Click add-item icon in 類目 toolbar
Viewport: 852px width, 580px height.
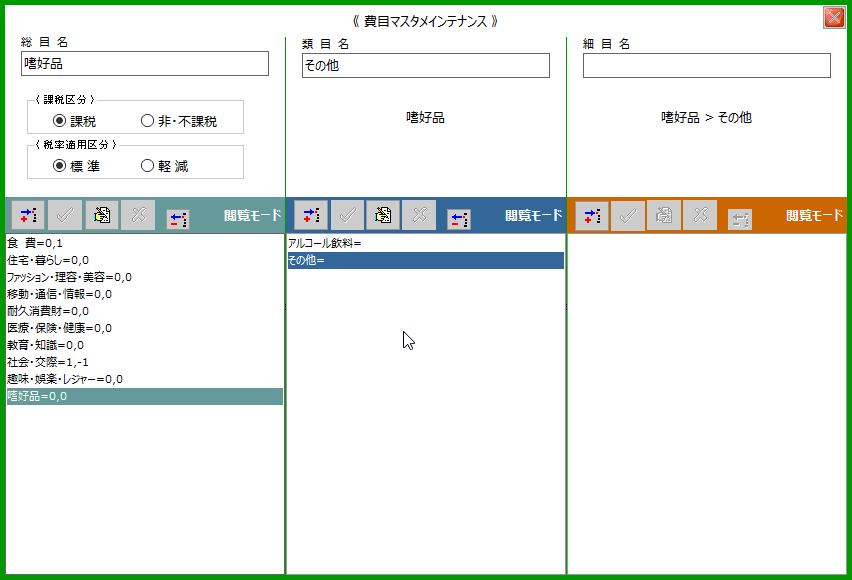(x=311, y=215)
